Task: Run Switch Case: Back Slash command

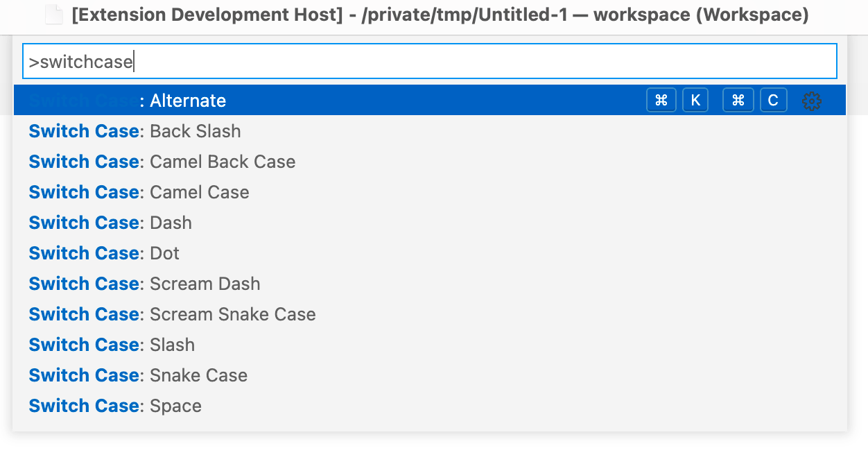Action: (430, 131)
